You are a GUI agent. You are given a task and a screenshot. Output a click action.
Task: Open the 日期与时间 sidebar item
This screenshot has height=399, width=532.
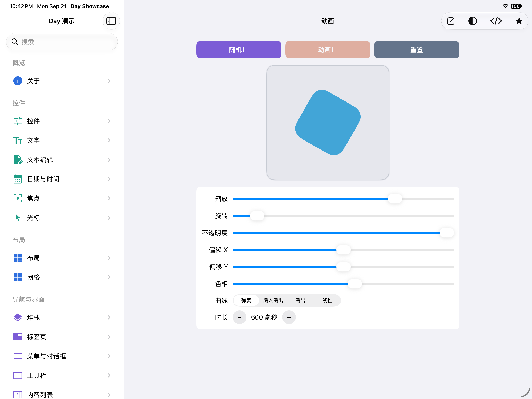pos(62,179)
